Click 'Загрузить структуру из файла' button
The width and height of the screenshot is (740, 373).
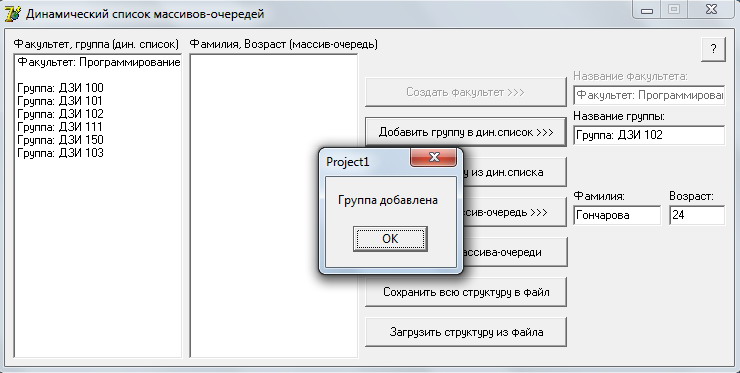click(x=466, y=332)
